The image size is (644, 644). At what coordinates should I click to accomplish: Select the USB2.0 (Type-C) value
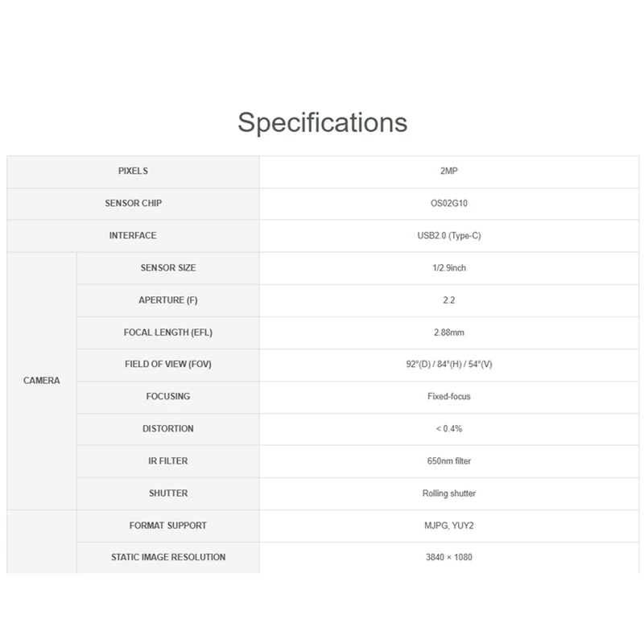point(448,236)
